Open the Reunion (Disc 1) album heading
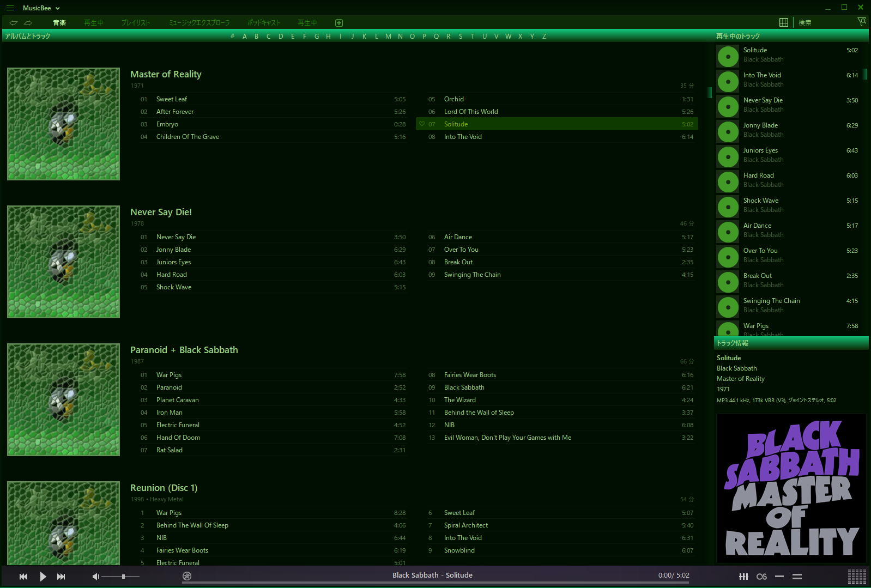 point(164,488)
